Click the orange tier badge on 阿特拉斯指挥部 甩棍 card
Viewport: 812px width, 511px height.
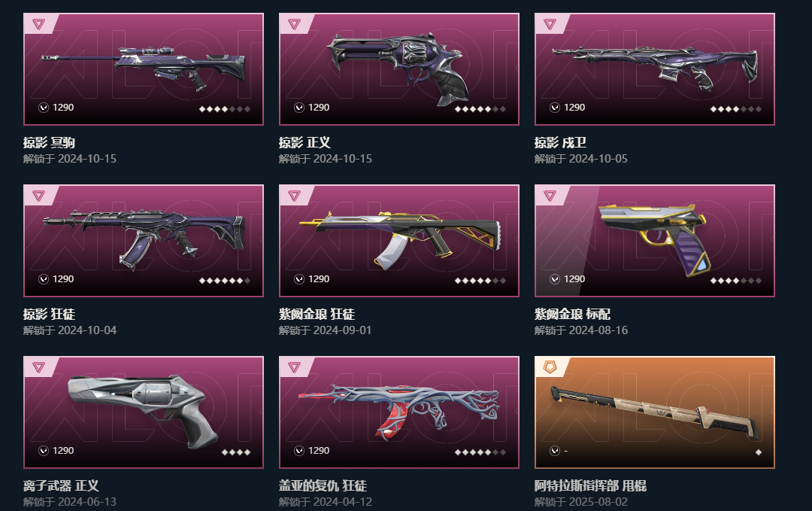pos(550,367)
